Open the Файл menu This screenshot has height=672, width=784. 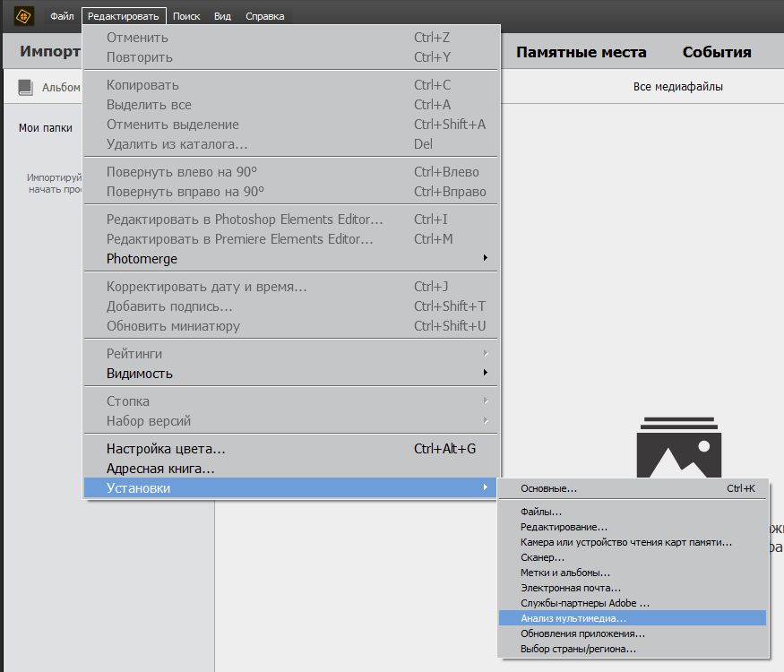[62, 16]
